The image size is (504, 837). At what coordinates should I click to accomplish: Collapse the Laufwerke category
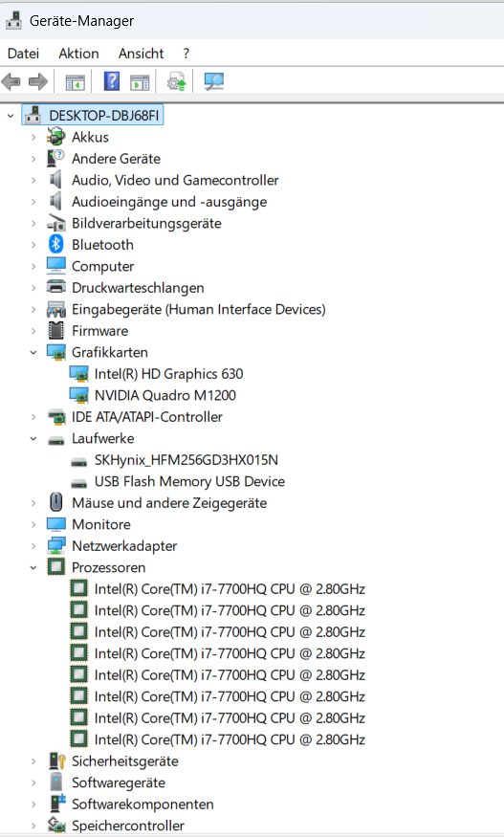click(x=33, y=438)
